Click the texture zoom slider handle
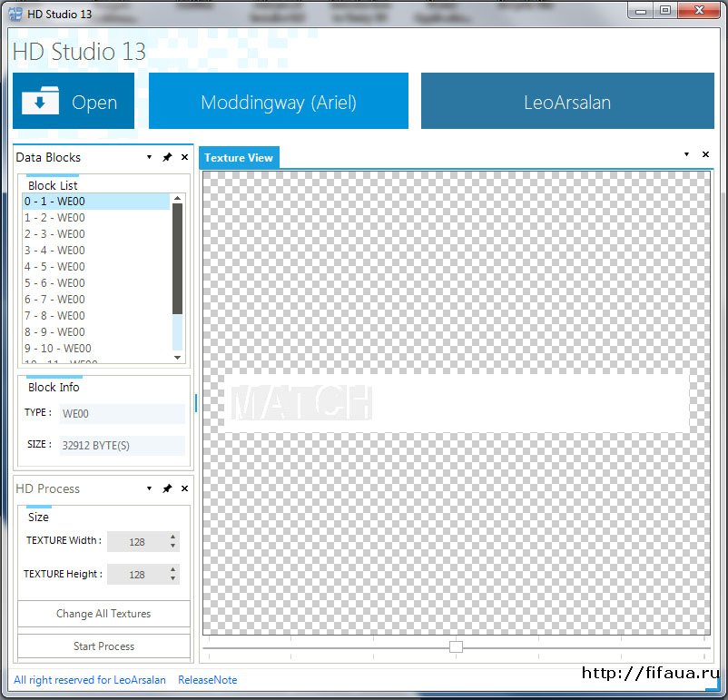The height and width of the screenshot is (700, 728). tap(456, 646)
